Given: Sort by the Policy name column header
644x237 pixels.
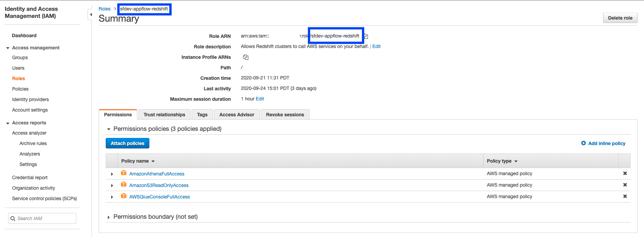Looking at the screenshot, I should point(138,161).
